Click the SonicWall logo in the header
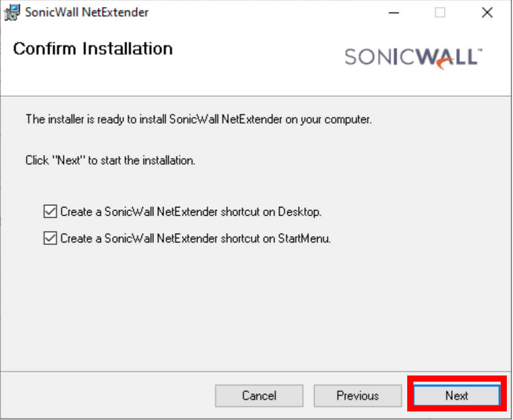The height and width of the screenshot is (420, 513). 413,58
